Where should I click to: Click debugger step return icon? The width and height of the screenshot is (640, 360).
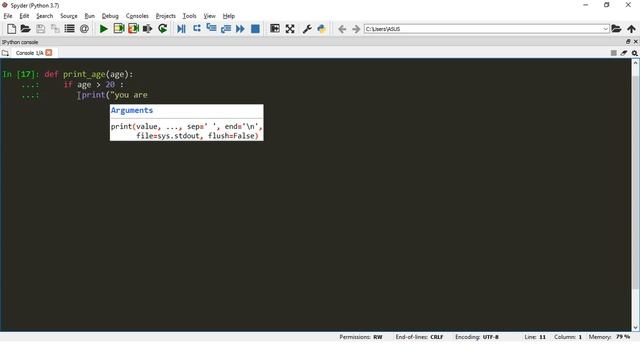(x=226, y=29)
